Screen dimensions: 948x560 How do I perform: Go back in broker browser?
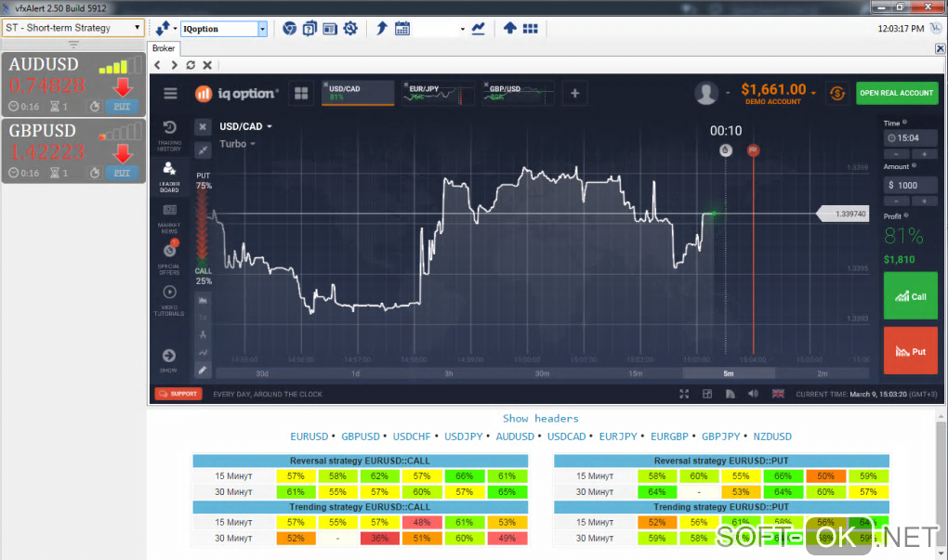click(x=157, y=65)
